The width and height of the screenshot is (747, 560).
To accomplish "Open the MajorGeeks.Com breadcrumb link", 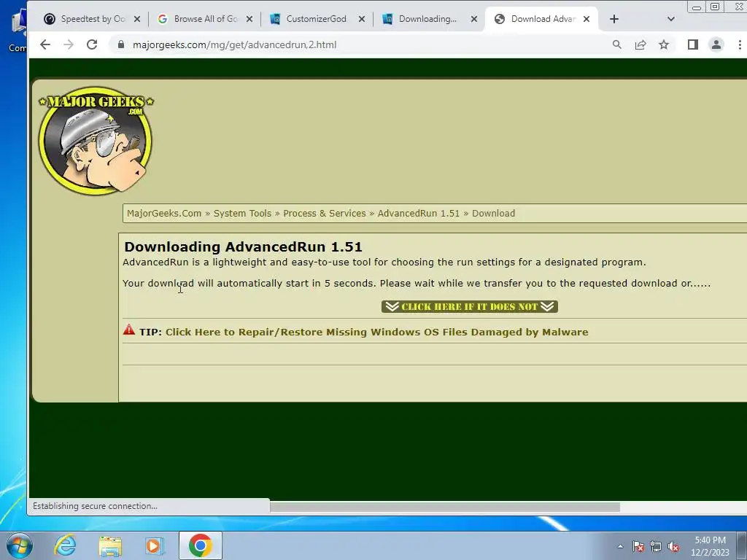I will [x=164, y=214].
